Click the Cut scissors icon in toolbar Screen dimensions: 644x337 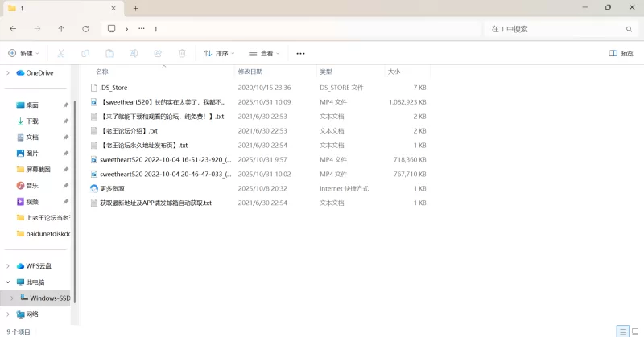pos(60,53)
